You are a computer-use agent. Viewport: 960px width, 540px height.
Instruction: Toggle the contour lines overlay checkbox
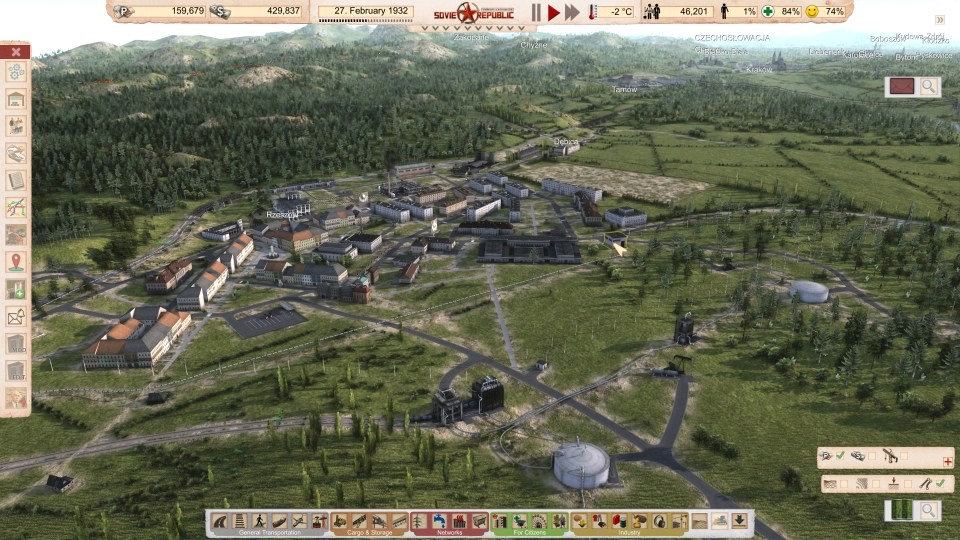(876, 484)
